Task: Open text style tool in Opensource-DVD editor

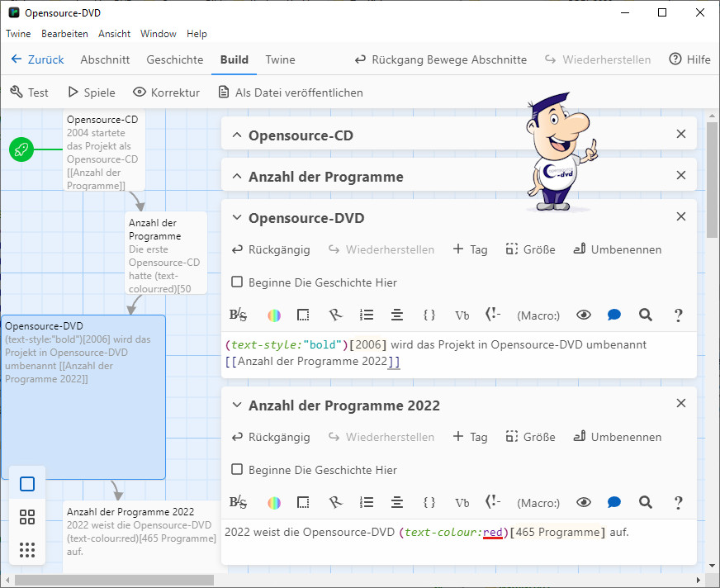Action: (238, 315)
